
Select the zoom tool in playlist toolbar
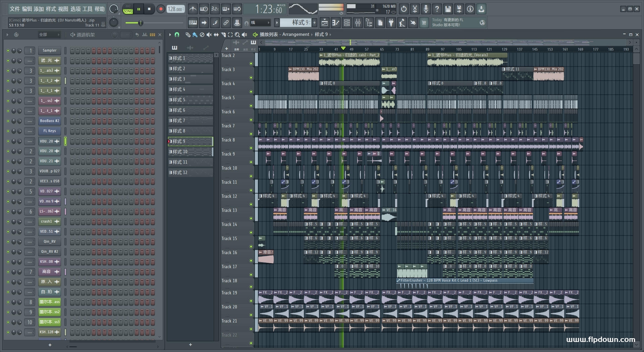(x=237, y=35)
